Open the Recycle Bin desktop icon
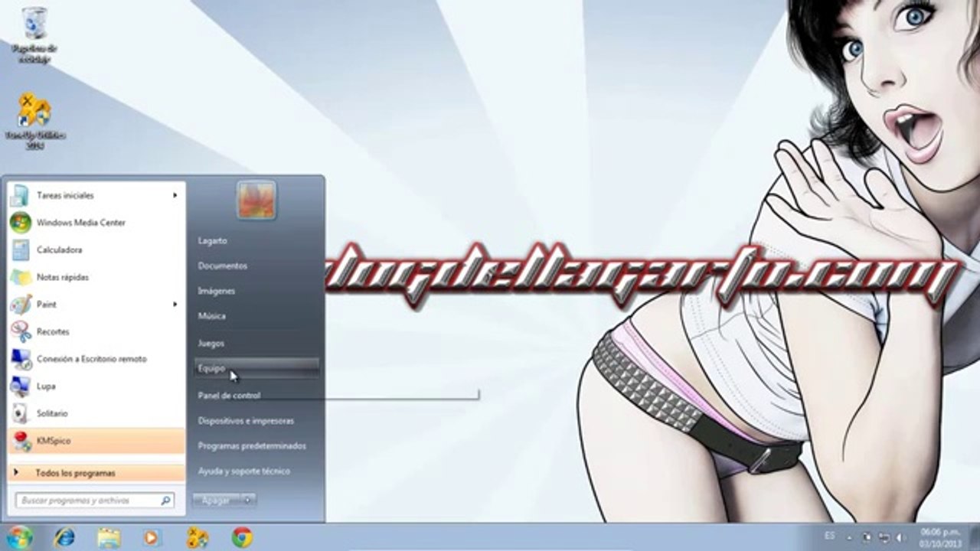980x551 pixels. click(x=34, y=34)
